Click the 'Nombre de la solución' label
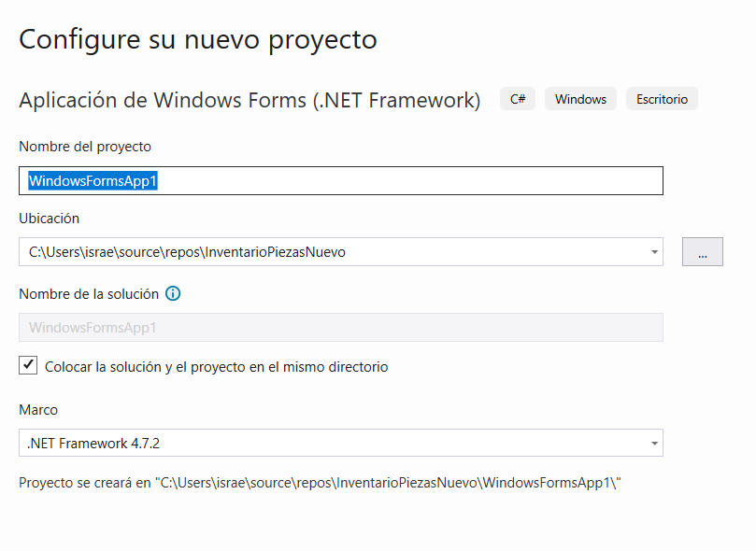 click(89, 293)
